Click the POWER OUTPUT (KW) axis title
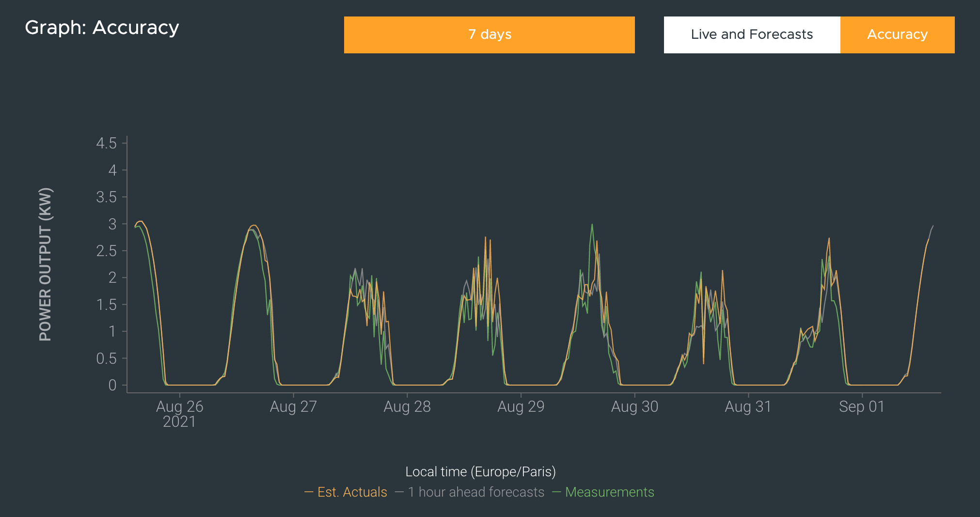The width and height of the screenshot is (980, 517). (x=45, y=264)
